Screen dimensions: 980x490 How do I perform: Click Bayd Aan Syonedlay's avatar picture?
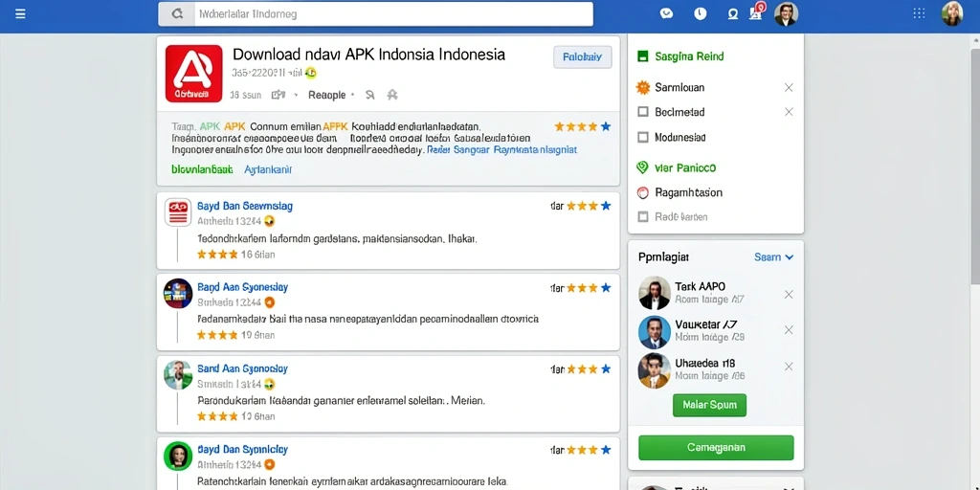177,293
